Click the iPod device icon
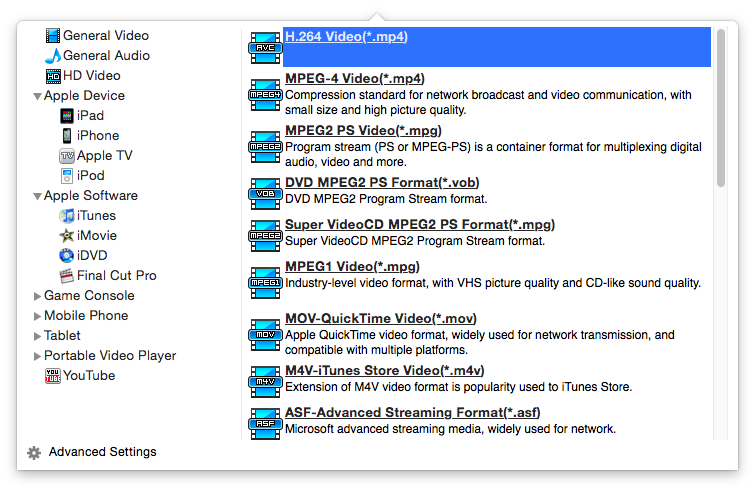The image size is (755, 491). pos(67,176)
